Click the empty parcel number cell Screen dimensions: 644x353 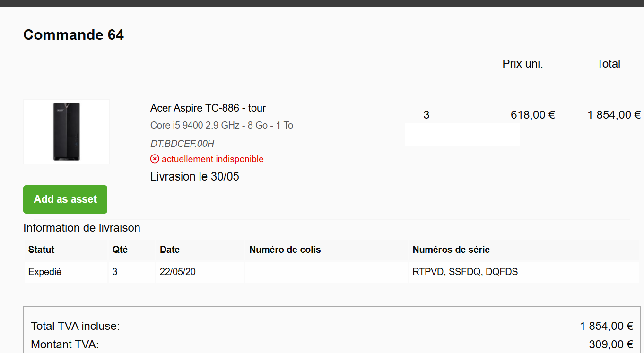click(326, 272)
